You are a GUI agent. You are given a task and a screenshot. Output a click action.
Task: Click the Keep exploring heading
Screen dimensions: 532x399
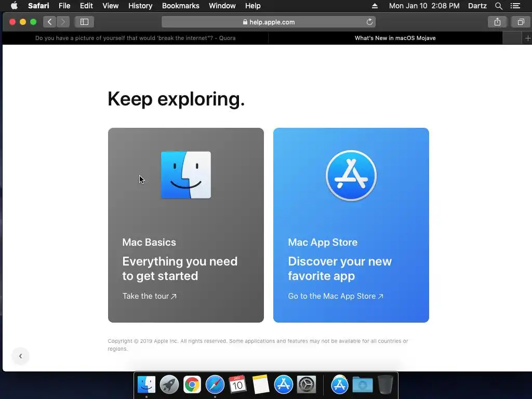176,99
